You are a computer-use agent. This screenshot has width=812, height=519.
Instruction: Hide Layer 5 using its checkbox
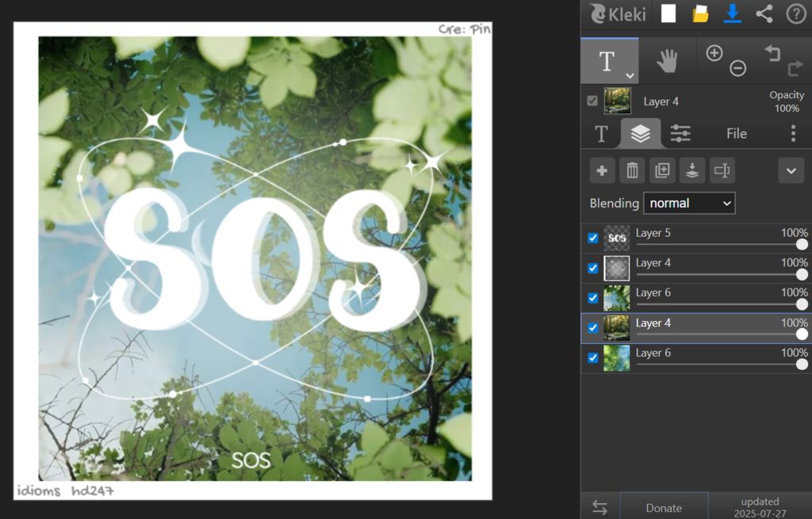[x=593, y=238]
